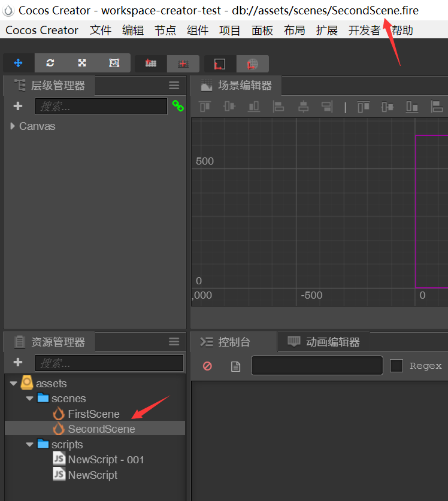Switch to the 动画编辑器 tab

point(323,342)
